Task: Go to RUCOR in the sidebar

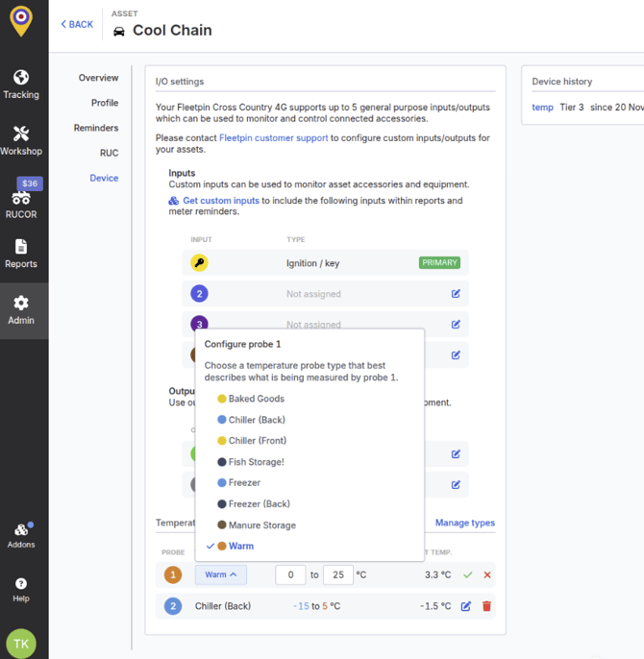Action: (x=21, y=203)
